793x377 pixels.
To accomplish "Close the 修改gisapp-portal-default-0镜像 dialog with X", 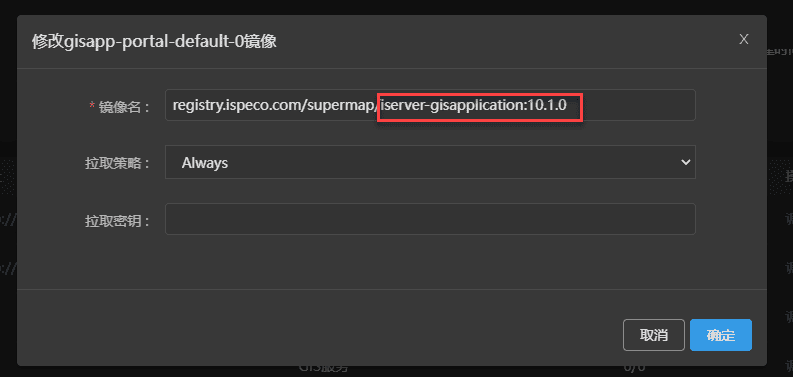I will tap(743, 39).
